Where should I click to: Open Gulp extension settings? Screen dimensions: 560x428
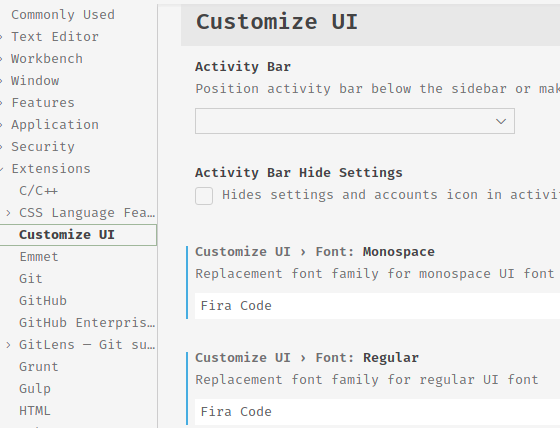point(35,389)
